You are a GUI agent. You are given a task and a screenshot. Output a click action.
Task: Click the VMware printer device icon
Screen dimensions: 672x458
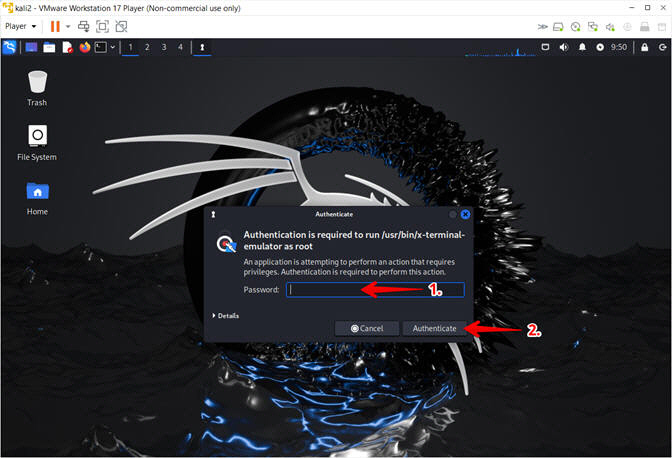click(645, 27)
